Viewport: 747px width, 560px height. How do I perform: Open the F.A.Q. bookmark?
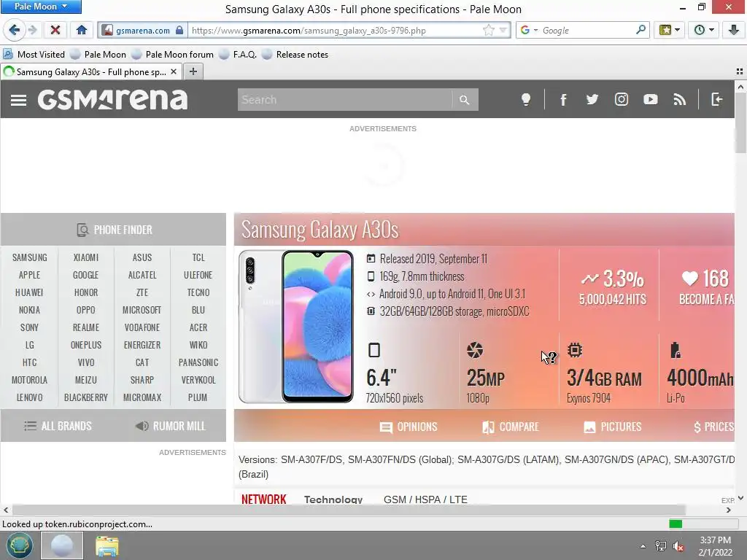(238, 55)
